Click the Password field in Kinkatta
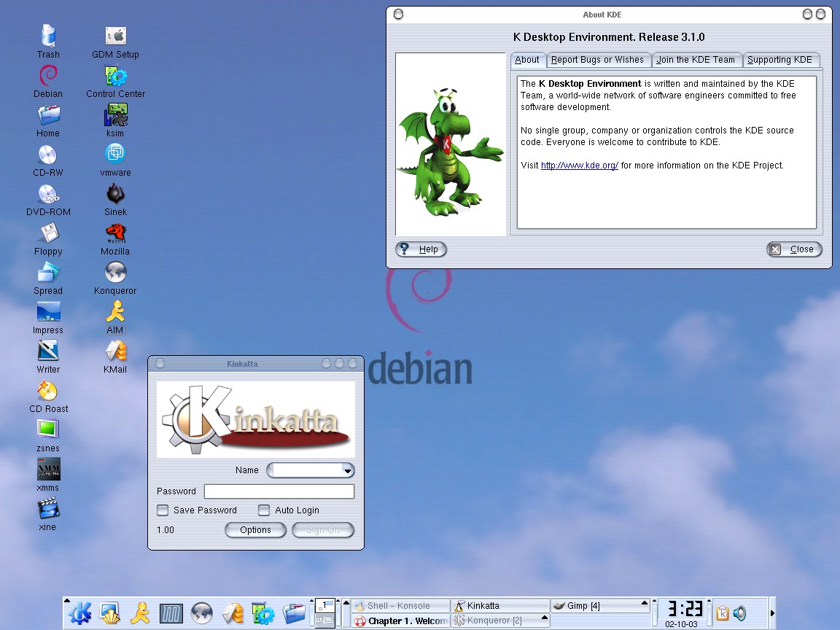840x630 pixels. (x=279, y=491)
